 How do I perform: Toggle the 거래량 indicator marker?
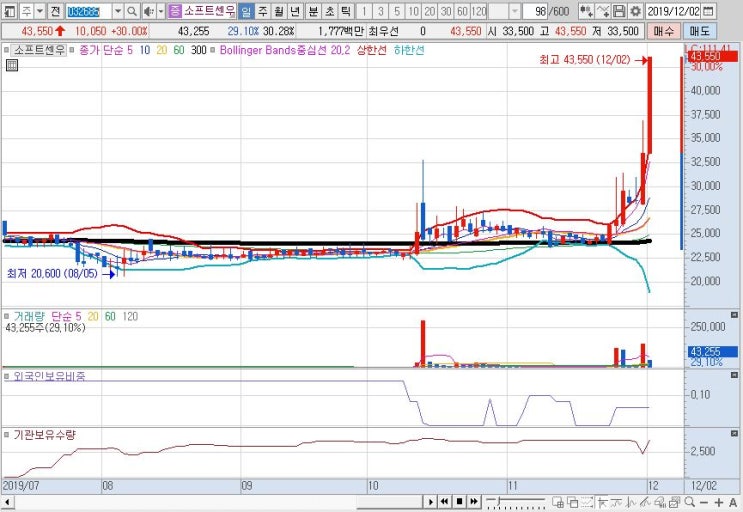point(6,316)
